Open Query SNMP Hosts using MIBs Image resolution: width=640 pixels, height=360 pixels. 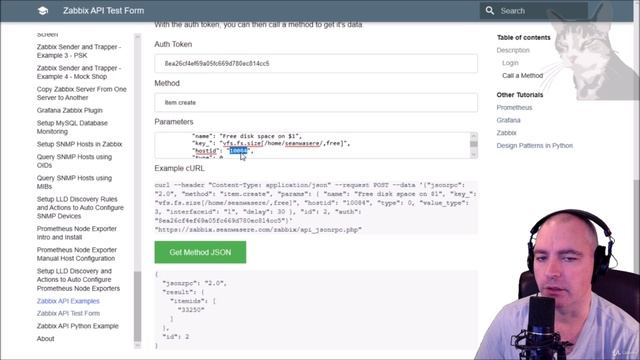74,182
